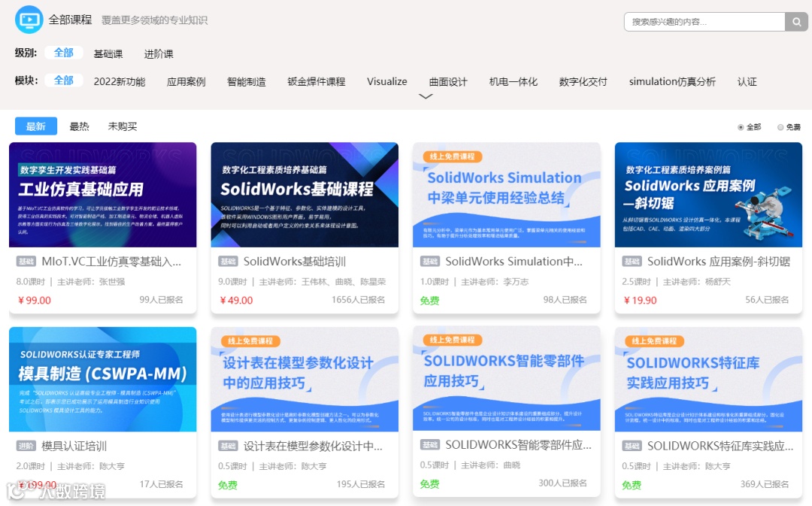This screenshot has width=812, height=506.
Task: Click the 369人已报名 enrollment count
Action: 765,484
